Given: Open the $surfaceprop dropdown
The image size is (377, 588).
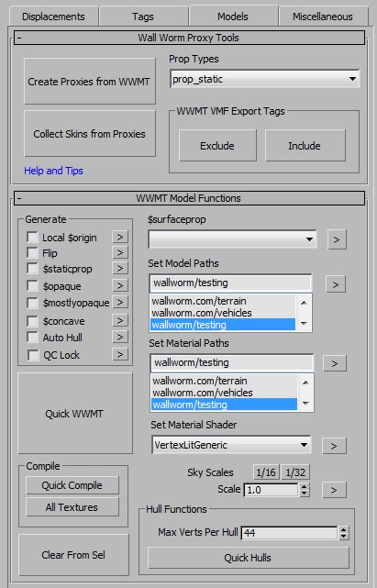Looking at the screenshot, I should [233, 239].
